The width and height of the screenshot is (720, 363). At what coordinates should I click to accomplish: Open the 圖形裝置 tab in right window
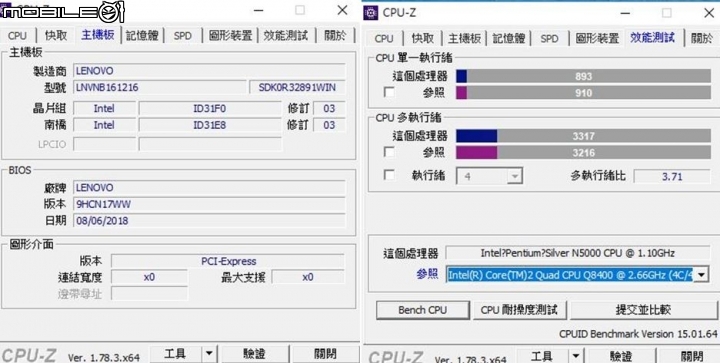click(x=597, y=39)
